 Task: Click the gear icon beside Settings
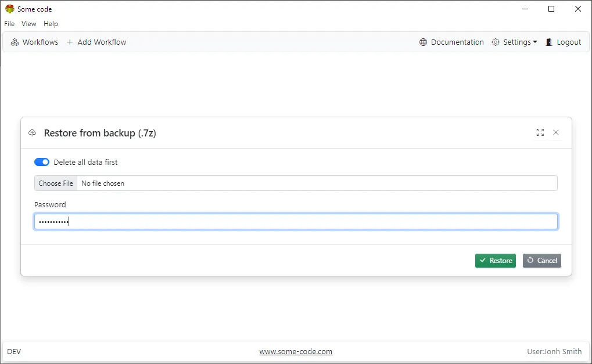tap(496, 42)
